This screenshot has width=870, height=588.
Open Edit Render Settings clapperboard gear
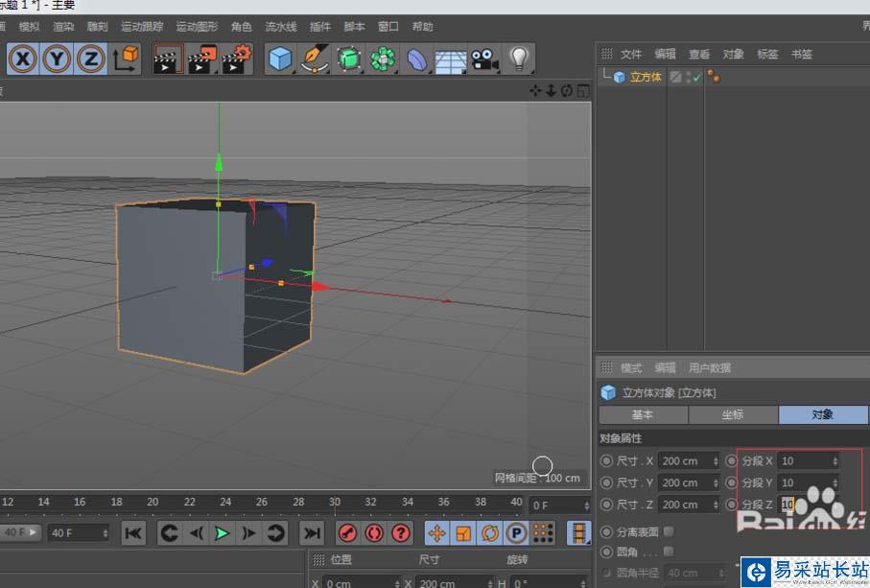tap(236, 59)
